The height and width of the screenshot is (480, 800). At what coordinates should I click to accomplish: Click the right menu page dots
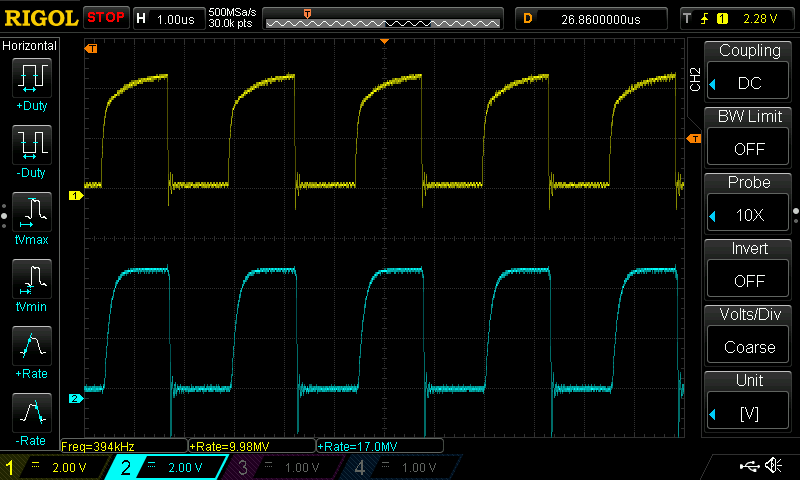click(796, 216)
